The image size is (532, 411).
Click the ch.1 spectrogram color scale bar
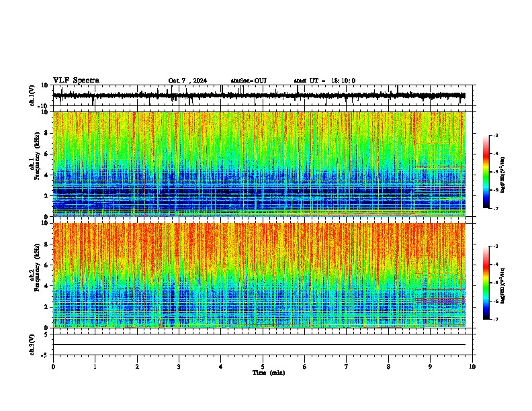486,172
